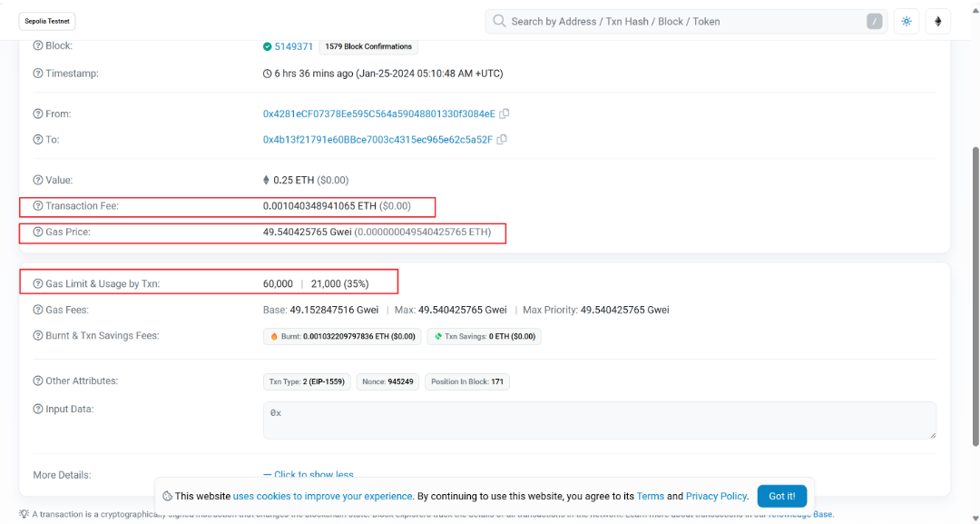Click the gas usage value 21,000 (35%)
Image resolution: width=980 pixels, height=524 pixels.
339,284
